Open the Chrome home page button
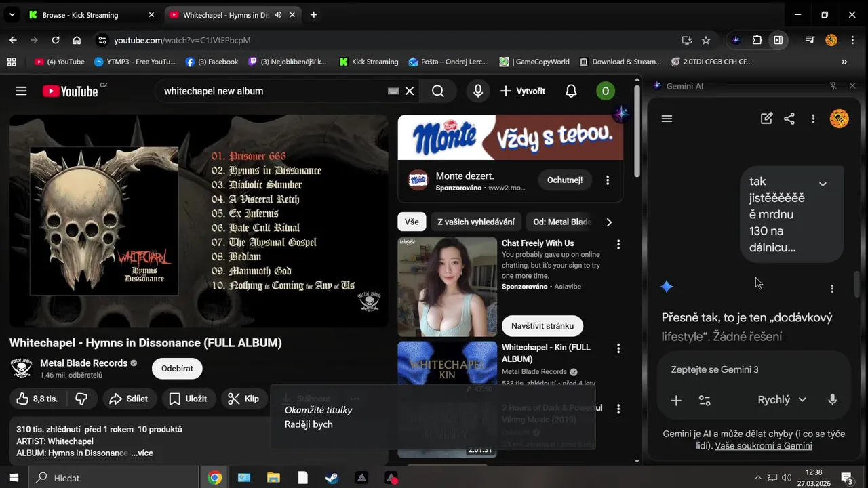The width and height of the screenshot is (868, 488). [x=77, y=40]
